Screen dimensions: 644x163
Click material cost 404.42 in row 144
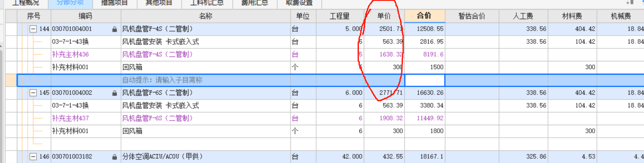[x=585, y=29]
